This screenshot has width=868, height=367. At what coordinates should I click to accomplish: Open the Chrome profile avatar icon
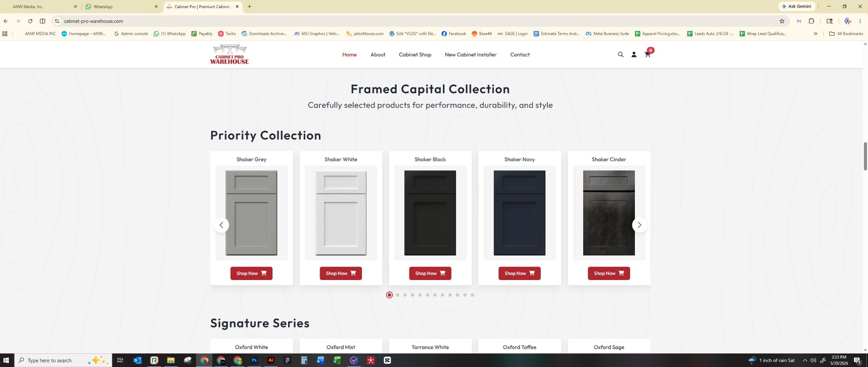[848, 21]
